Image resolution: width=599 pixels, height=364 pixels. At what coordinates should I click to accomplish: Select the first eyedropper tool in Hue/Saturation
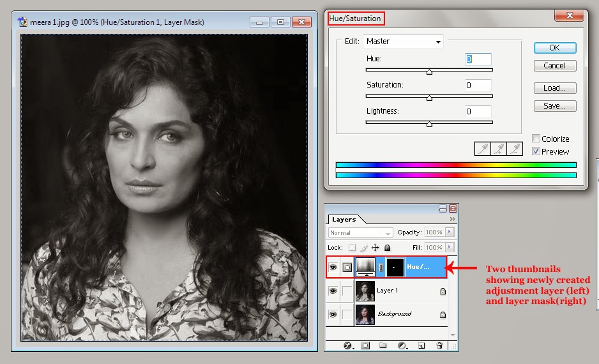(x=483, y=149)
